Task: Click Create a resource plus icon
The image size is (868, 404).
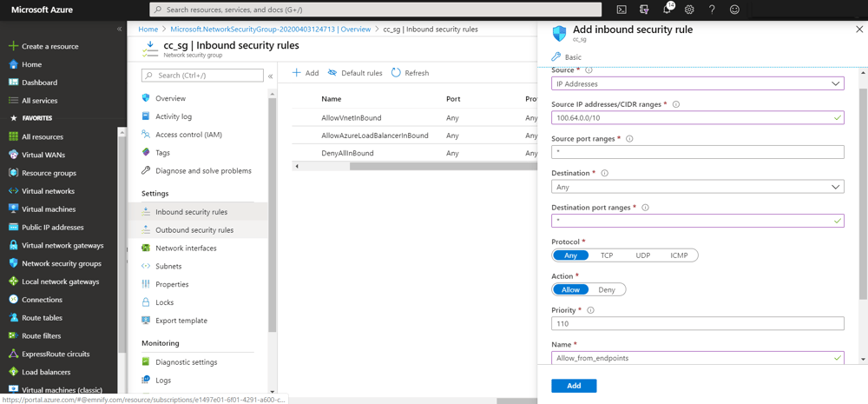Action: (14, 47)
